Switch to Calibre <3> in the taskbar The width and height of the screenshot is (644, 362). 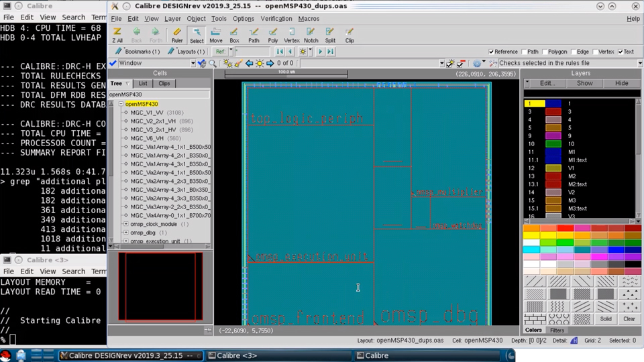coord(278,355)
